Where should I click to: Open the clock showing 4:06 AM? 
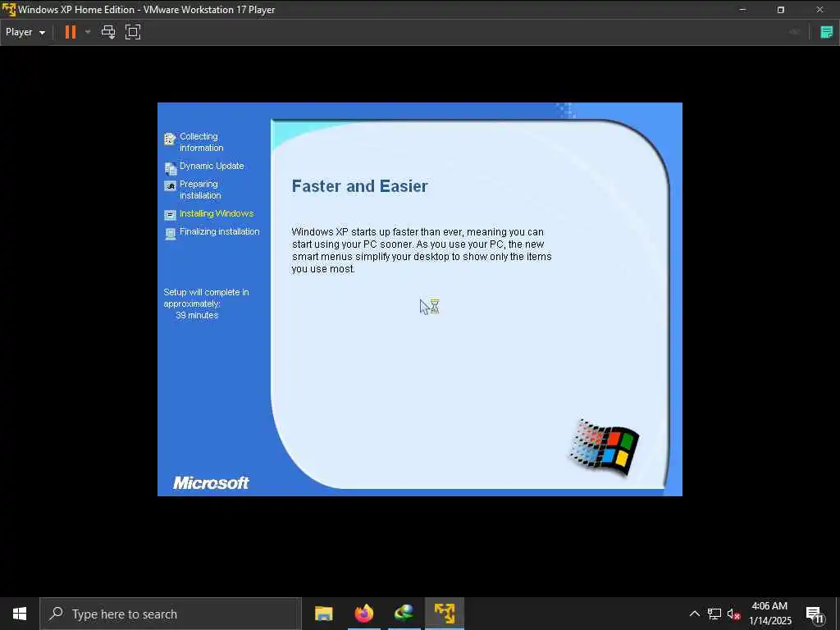(x=769, y=614)
